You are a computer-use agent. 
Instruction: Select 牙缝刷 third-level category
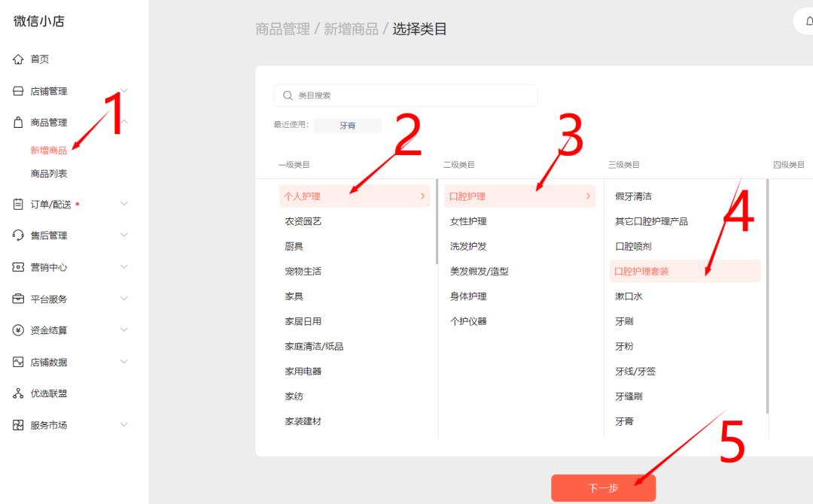(x=629, y=396)
